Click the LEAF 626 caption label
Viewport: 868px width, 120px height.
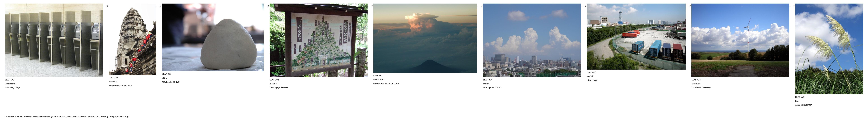[x=800, y=97]
